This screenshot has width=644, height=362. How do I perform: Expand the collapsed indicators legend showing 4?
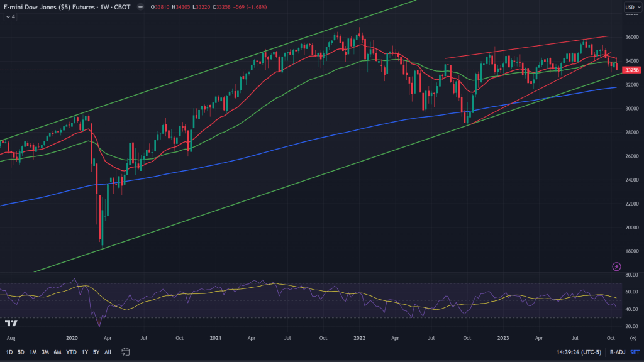tap(10, 17)
